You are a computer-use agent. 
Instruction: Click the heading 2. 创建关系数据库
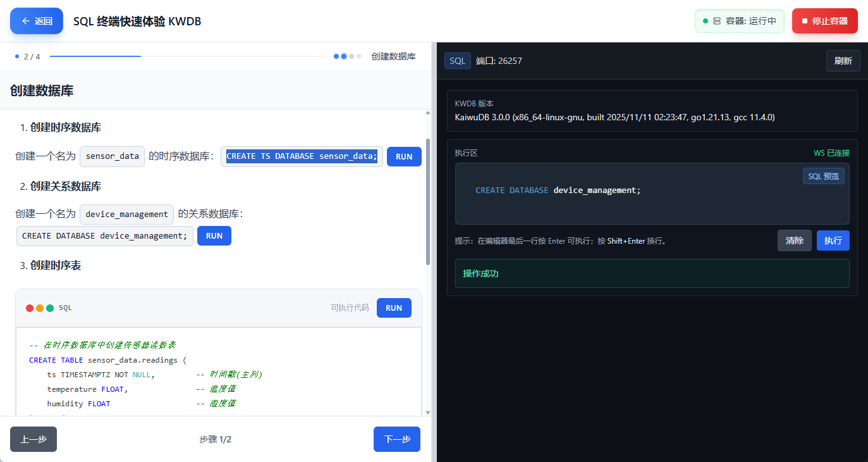61,186
